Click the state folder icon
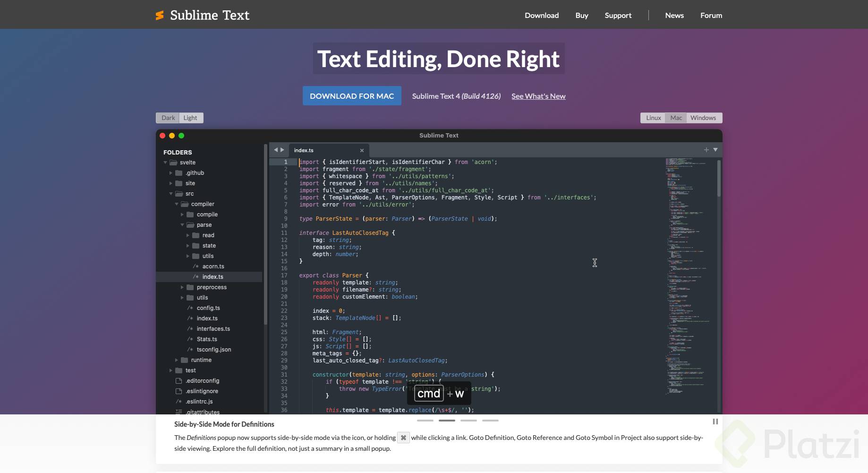 pyautogui.click(x=196, y=246)
